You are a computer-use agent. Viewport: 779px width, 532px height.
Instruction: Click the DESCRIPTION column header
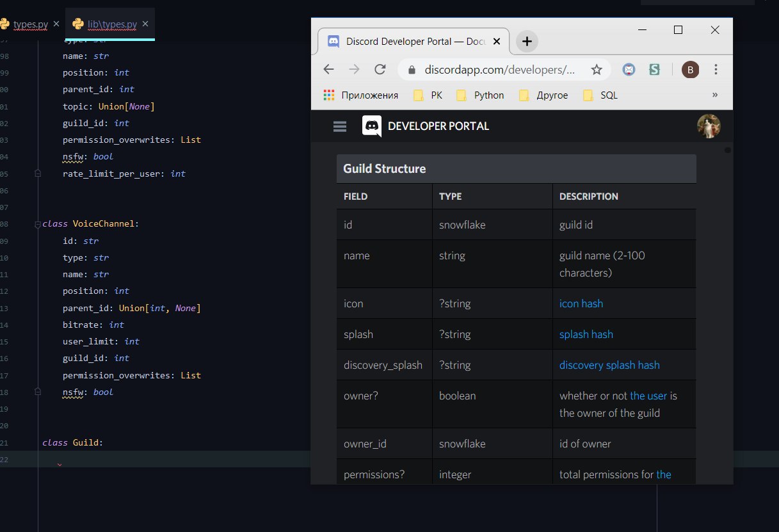589,197
